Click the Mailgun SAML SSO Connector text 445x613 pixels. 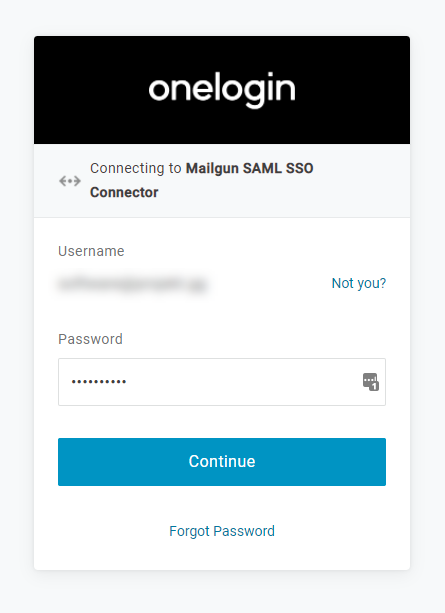[x=201, y=180]
